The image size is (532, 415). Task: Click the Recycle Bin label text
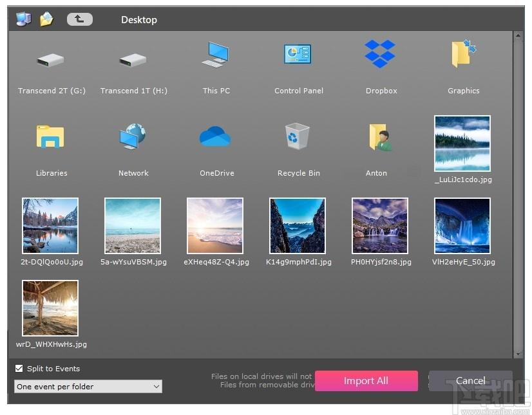299,173
